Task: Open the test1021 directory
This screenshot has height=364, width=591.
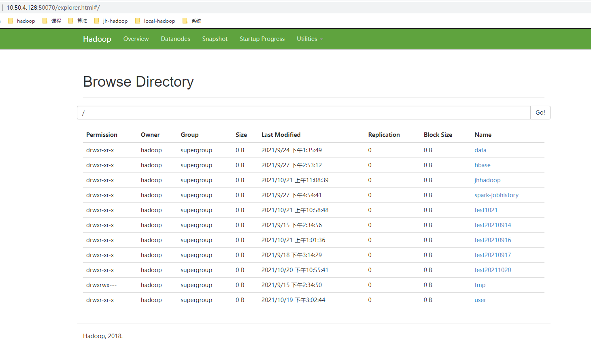Action: pyautogui.click(x=486, y=210)
